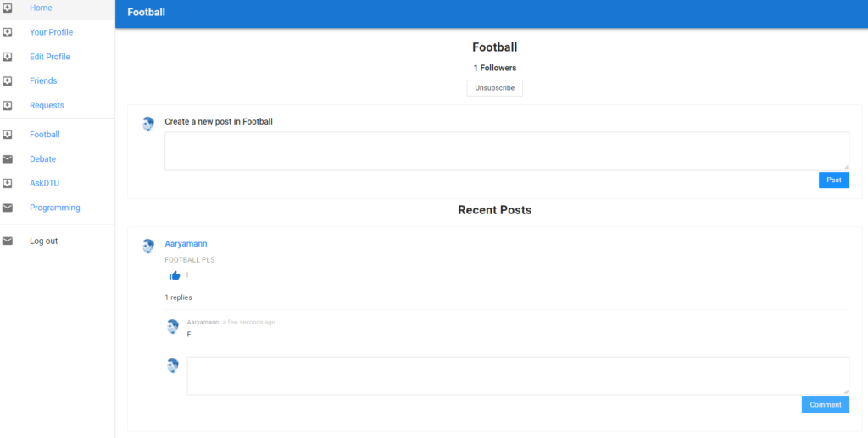
Task: Open the AskDTU group
Action: 44,183
